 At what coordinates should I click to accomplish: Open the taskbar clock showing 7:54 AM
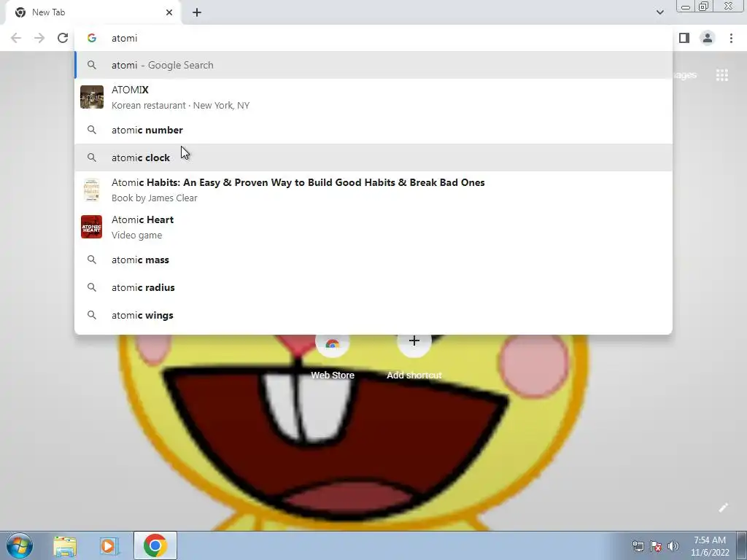710,546
